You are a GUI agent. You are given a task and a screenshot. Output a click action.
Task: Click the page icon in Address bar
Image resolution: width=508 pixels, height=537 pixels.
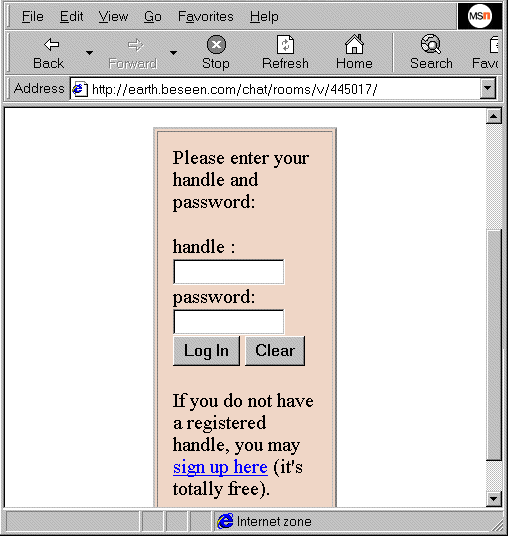[x=80, y=89]
